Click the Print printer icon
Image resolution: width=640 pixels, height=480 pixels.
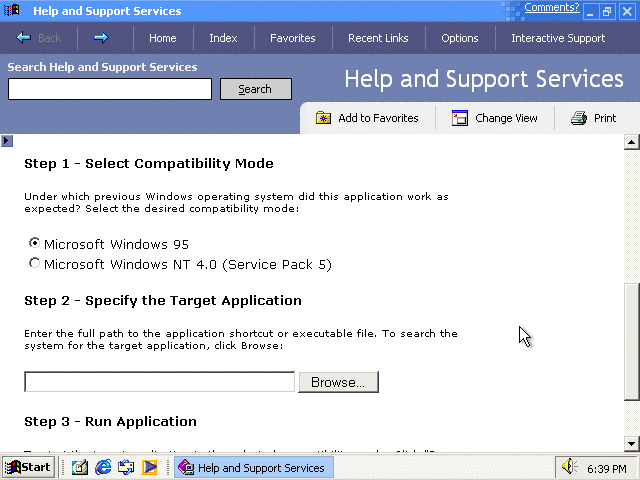[x=579, y=118]
